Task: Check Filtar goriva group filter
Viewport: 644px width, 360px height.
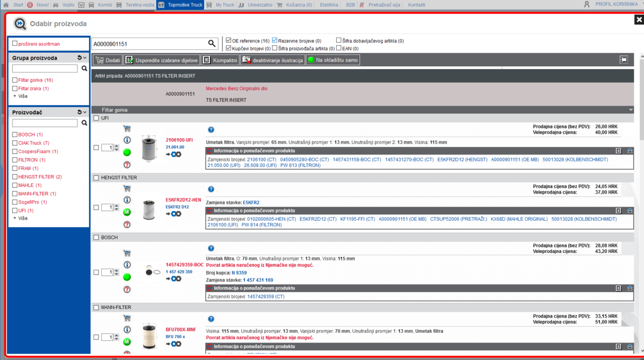Action: (x=15, y=80)
